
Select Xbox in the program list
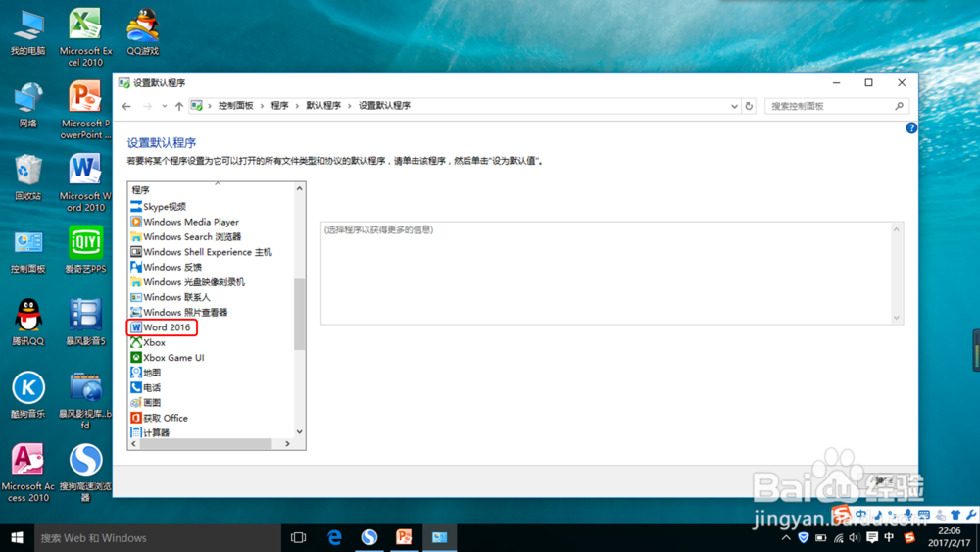point(148,342)
